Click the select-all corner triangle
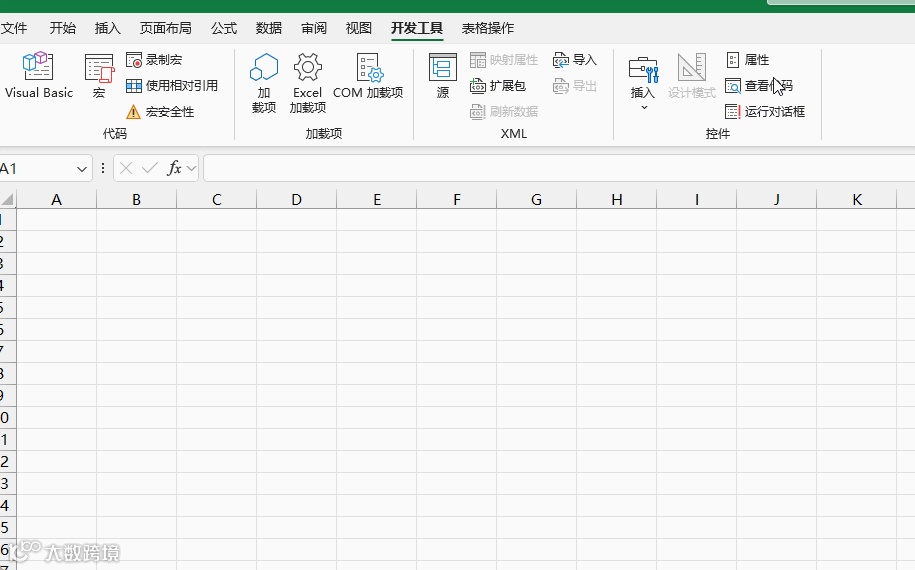Screen dimensions: 915x570 coord(8,200)
